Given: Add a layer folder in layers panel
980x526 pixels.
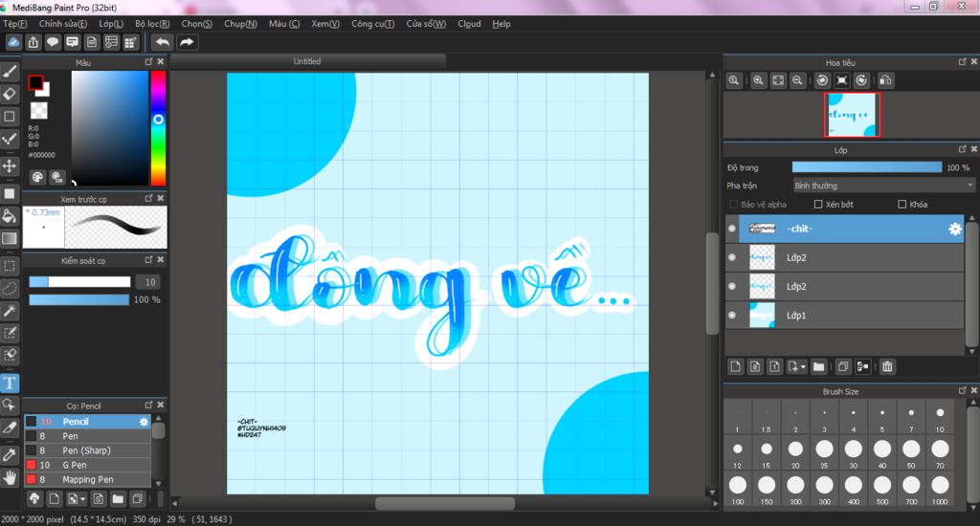Looking at the screenshot, I should 819,366.
